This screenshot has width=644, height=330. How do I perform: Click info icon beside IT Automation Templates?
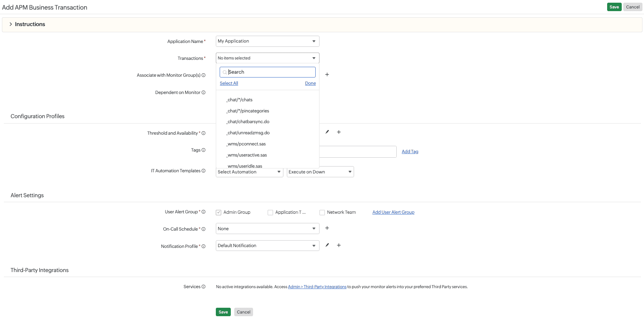204,171
